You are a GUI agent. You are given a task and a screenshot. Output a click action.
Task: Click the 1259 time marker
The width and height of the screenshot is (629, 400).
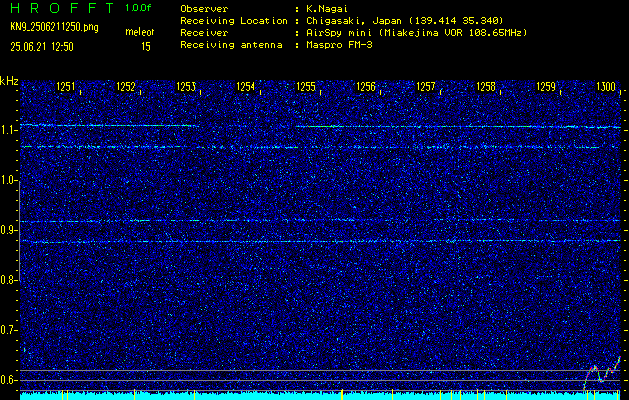pyautogui.click(x=546, y=86)
